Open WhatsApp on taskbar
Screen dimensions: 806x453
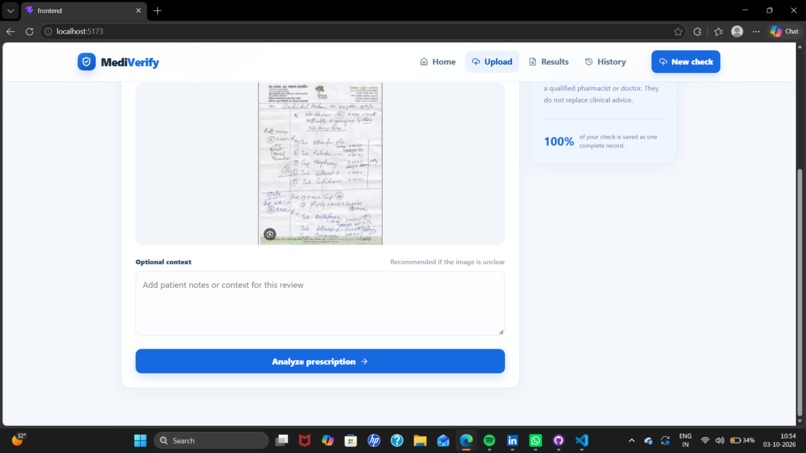[x=536, y=441]
